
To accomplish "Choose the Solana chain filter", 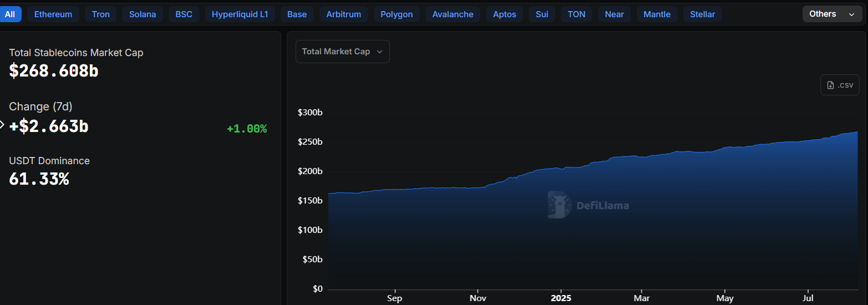I will (143, 14).
